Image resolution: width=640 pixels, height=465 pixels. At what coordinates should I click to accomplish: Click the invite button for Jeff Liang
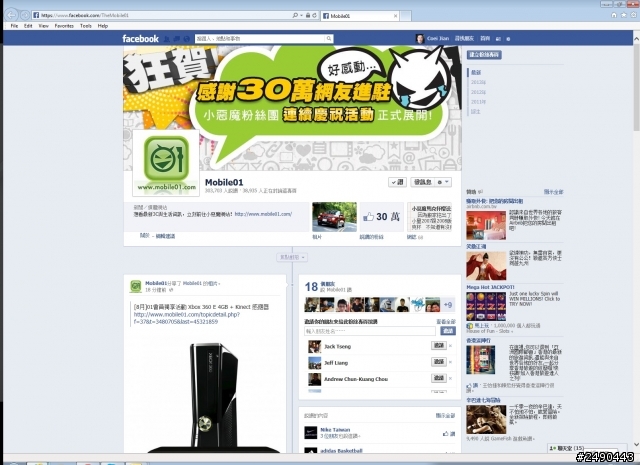(439, 362)
